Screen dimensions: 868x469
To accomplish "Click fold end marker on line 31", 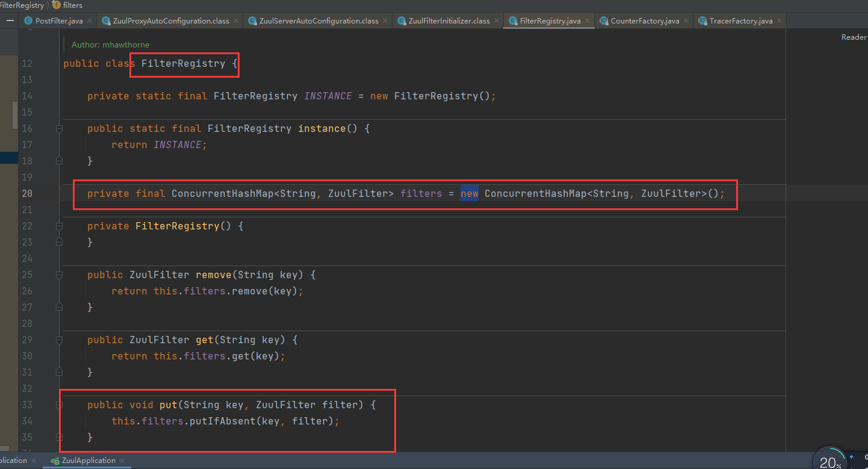I will pos(59,372).
